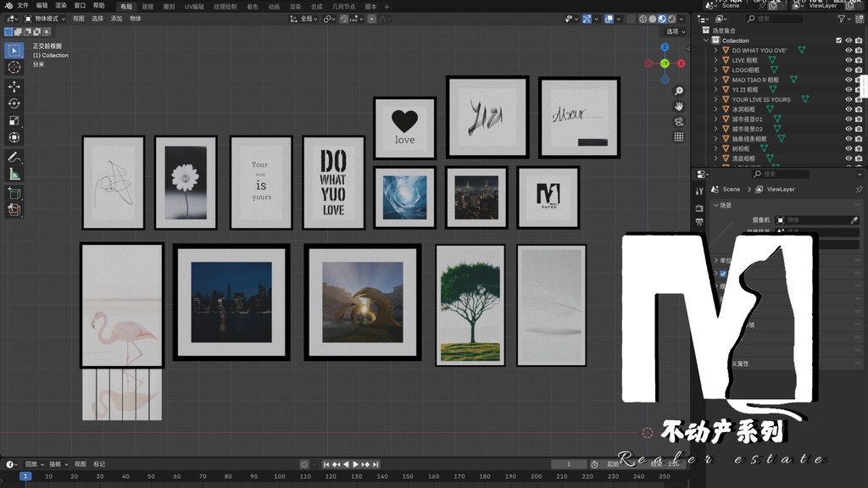
Task: Open the 编辑 menu
Action: 42,6
